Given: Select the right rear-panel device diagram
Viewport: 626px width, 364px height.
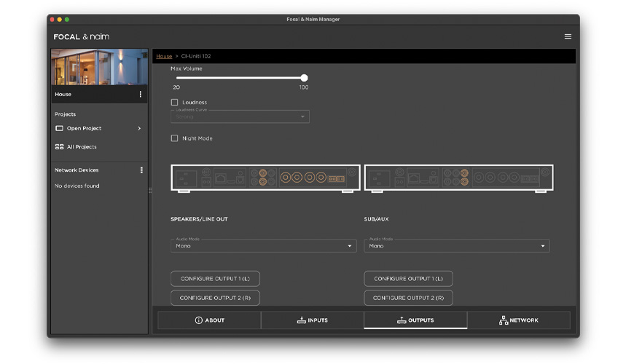Looking at the screenshot, I should 458,178.
